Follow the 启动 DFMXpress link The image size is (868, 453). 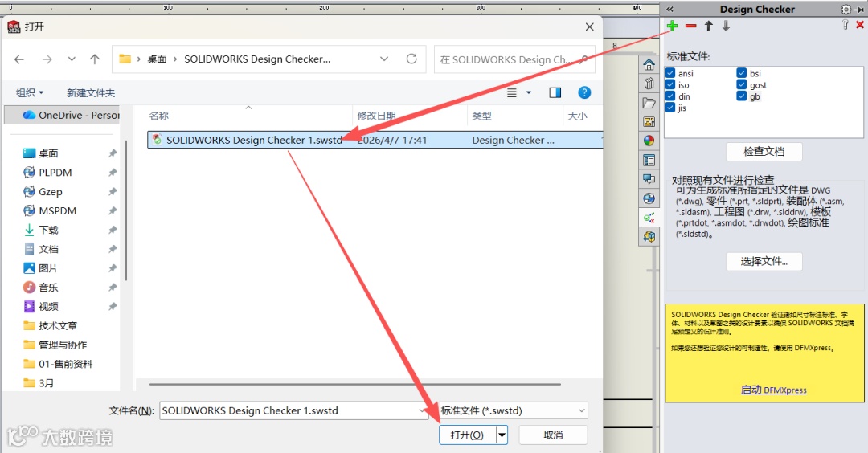(x=773, y=390)
